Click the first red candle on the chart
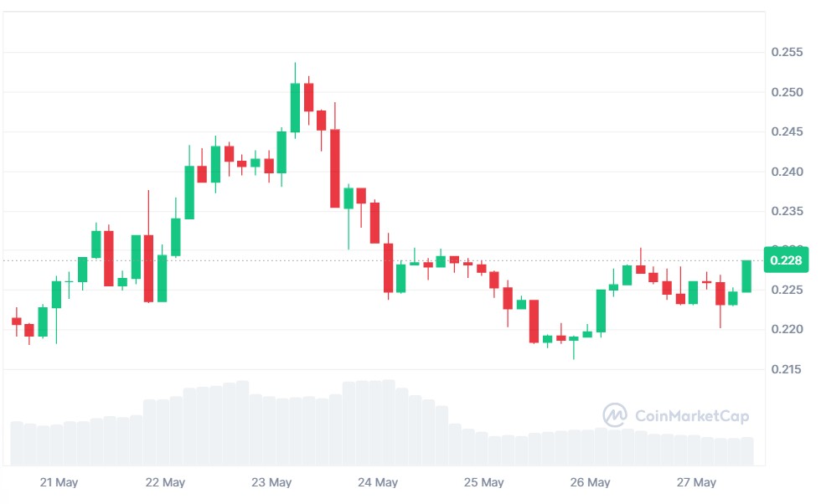Screen dimensions: 821x504 [16, 321]
